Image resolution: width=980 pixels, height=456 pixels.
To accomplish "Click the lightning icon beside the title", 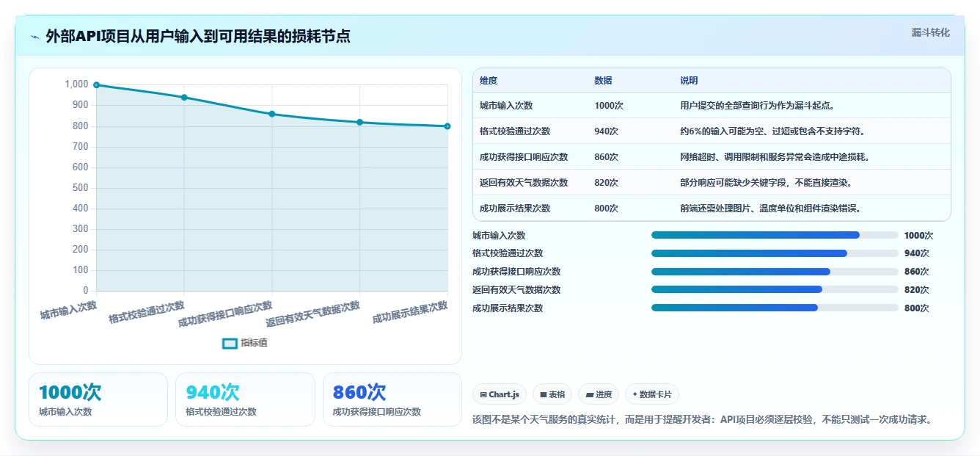I will [x=35, y=37].
